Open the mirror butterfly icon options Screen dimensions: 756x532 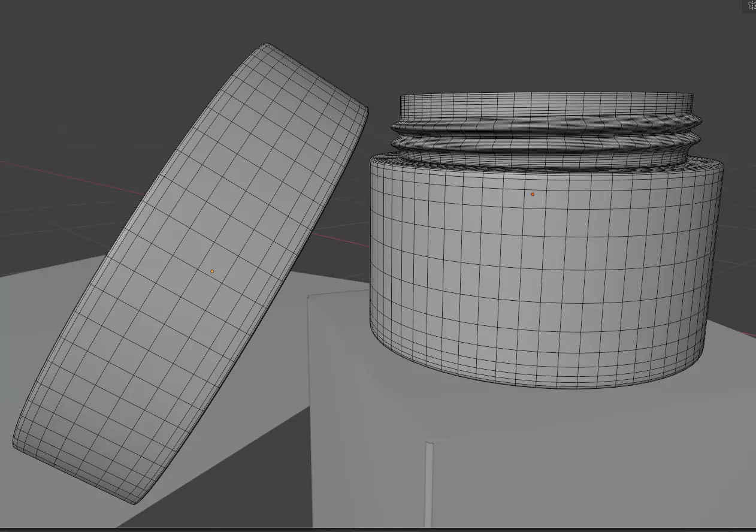752,5
